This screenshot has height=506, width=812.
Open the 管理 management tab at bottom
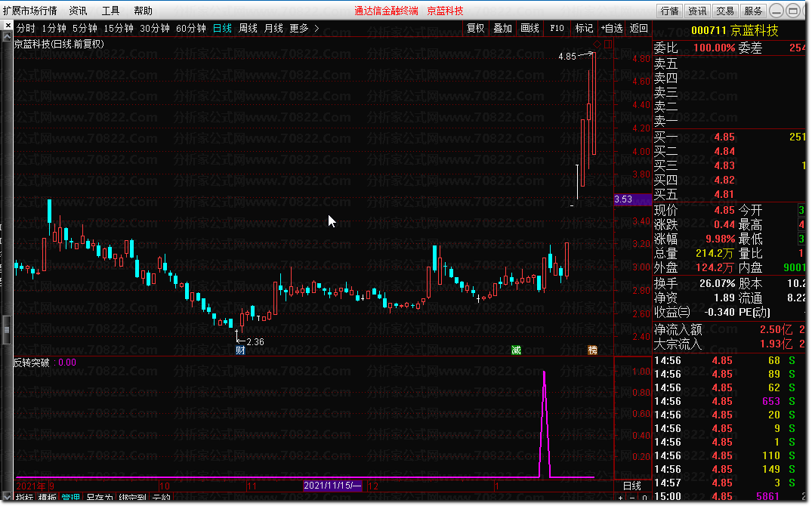[x=71, y=498]
